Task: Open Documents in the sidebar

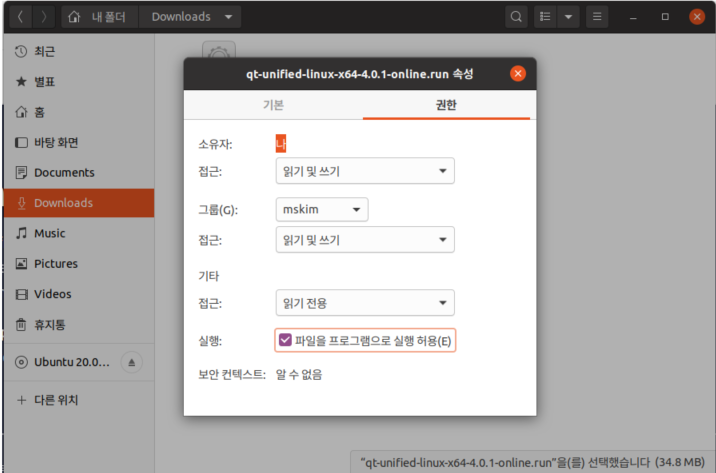Action: (79, 173)
